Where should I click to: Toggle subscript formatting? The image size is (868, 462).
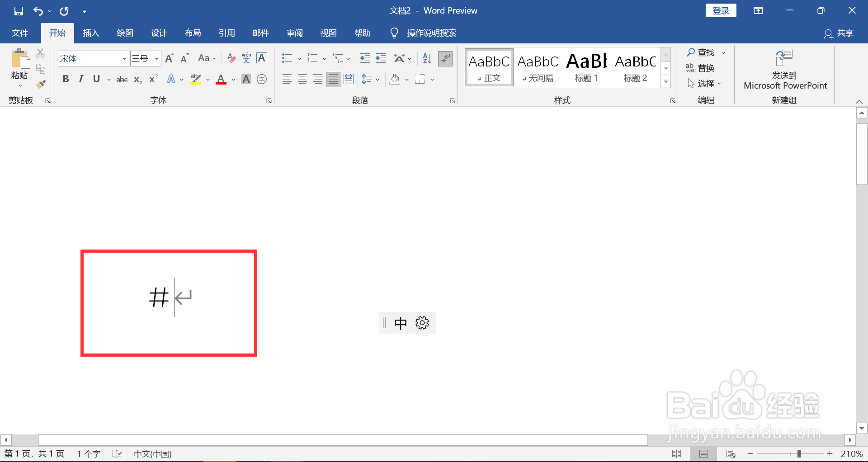(138, 80)
